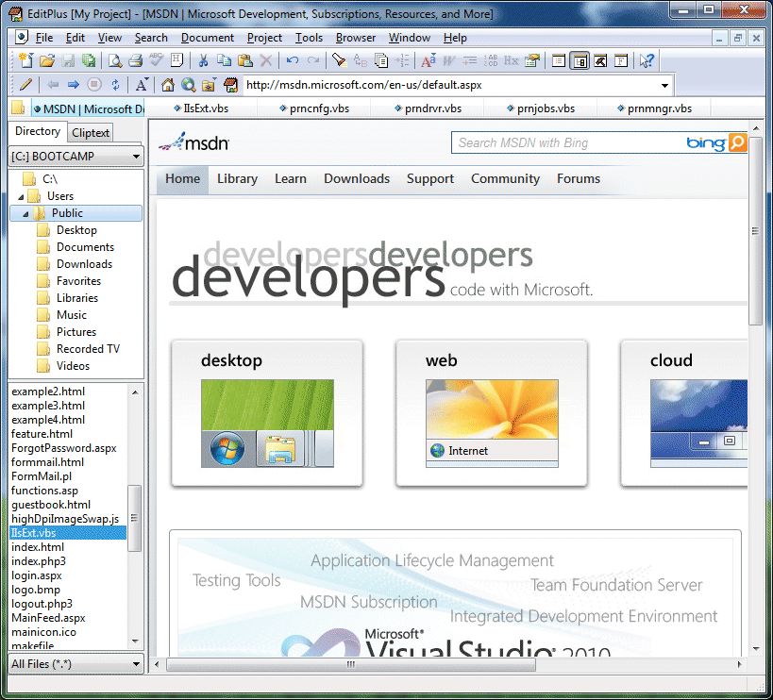
Task: Click the New file toolbar icon
Action: coord(25,61)
